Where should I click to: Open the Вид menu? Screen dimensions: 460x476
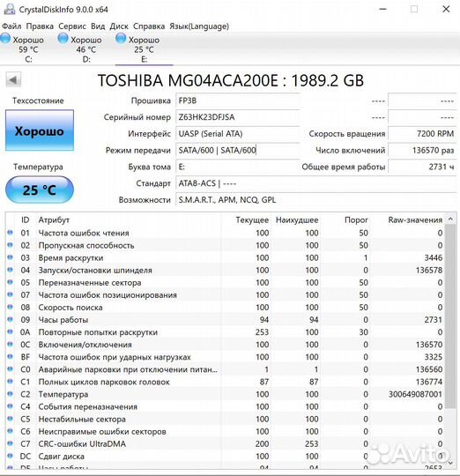(x=98, y=26)
